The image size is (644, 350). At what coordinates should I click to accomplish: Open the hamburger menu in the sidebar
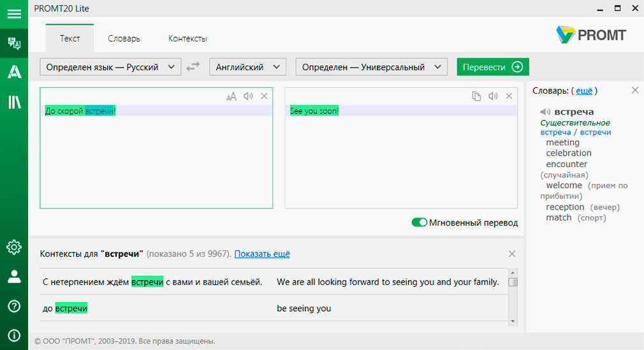click(x=14, y=14)
